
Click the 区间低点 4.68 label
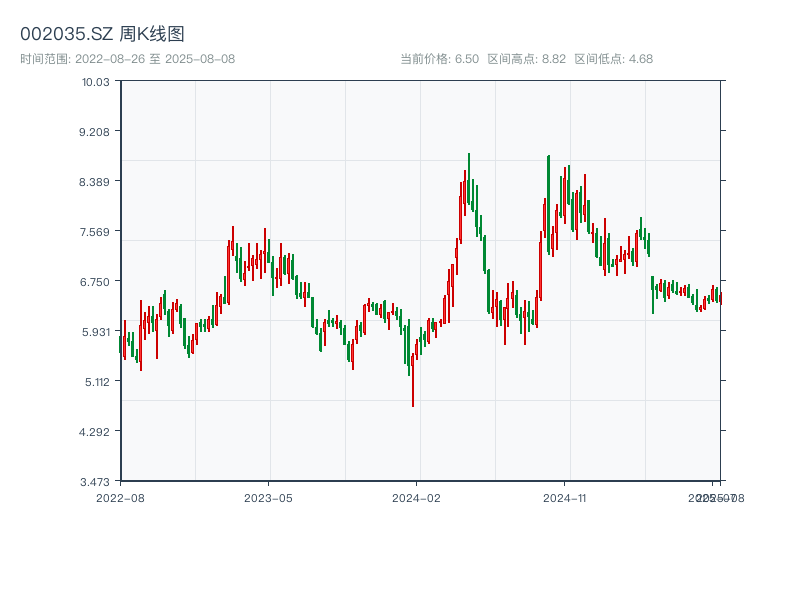[613, 59]
